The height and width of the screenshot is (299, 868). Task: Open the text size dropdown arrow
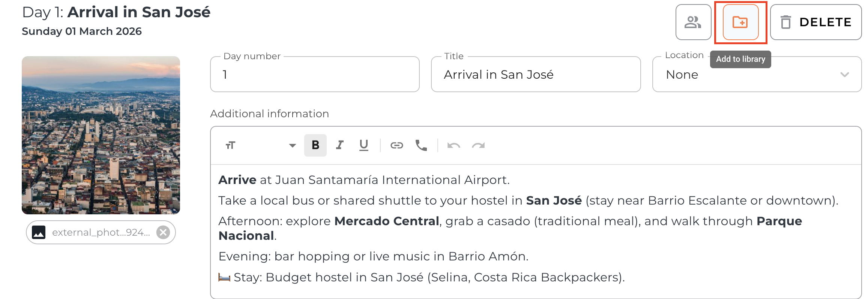293,145
